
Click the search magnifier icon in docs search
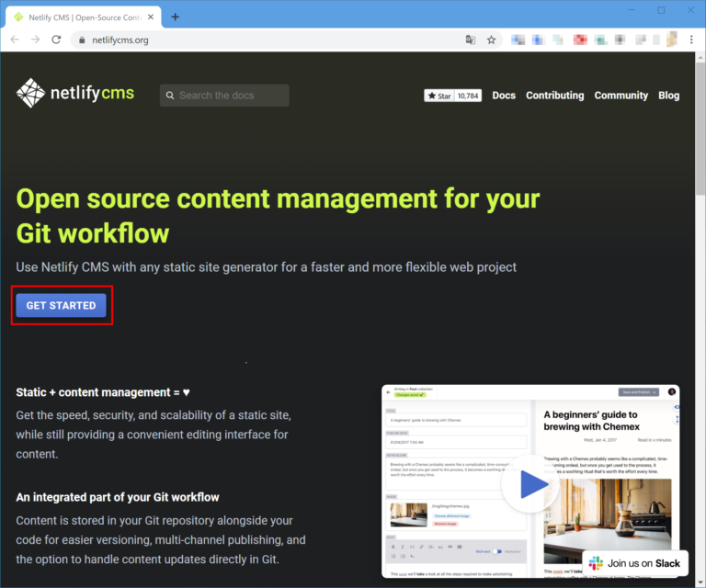point(169,96)
